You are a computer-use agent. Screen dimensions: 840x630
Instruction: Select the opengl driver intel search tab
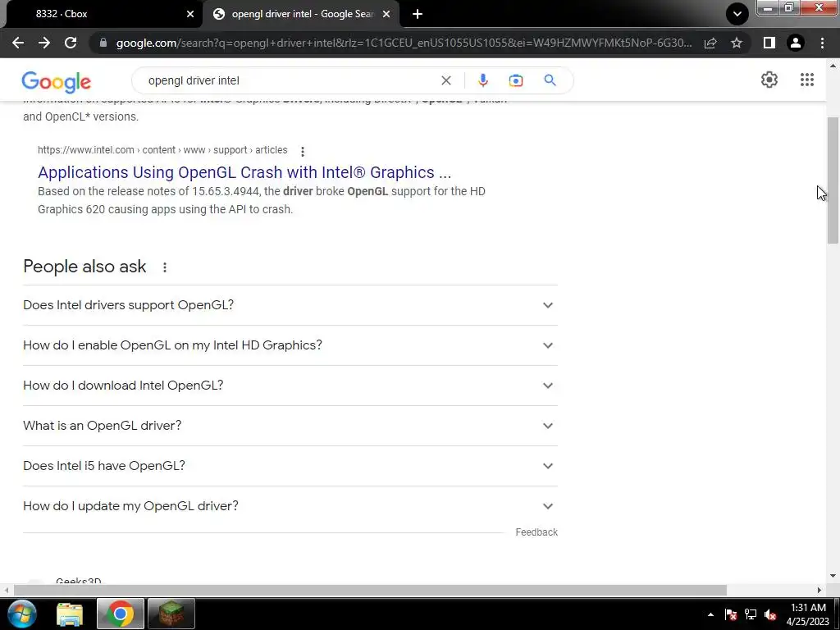300,14
